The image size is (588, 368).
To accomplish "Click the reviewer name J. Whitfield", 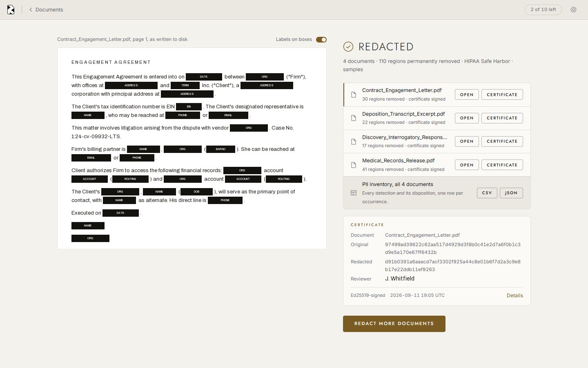I will [x=400, y=278].
